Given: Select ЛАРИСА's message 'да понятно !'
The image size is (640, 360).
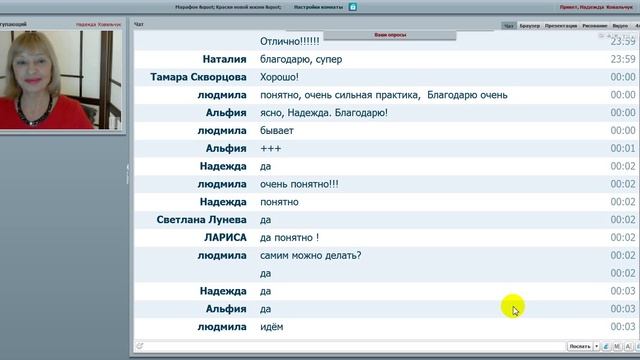Looking at the screenshot, I should tap(289, 238).
